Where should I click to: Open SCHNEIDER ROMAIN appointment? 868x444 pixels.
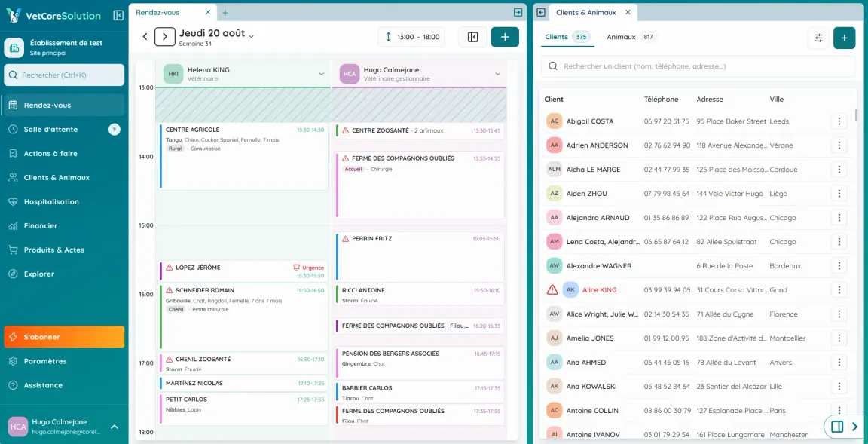tap(243, 317)
